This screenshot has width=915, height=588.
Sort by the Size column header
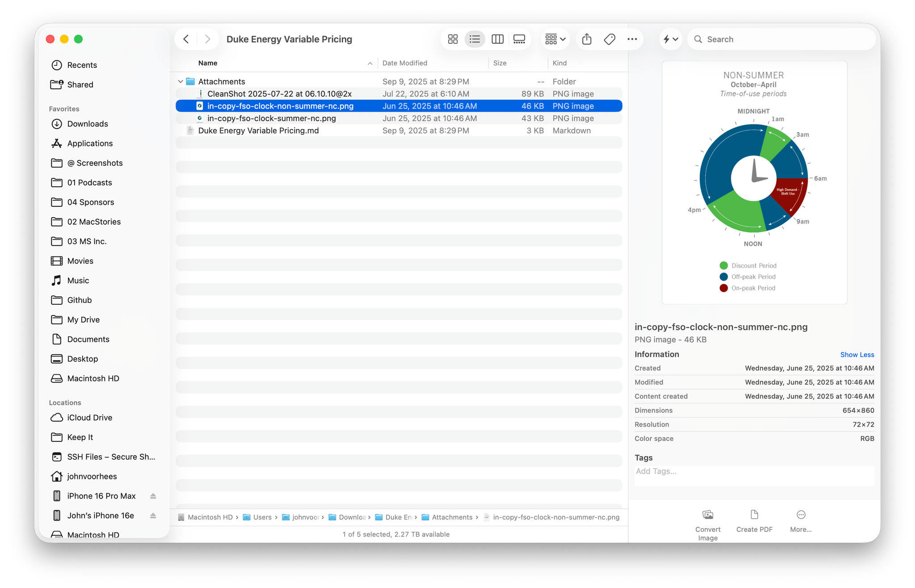[x=499, y=63]
